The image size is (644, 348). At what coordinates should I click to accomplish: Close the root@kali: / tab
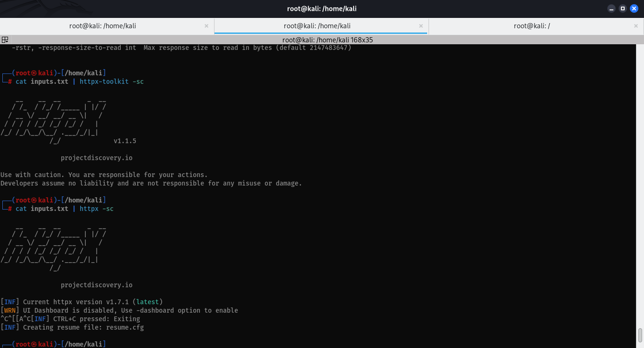(x=636, y=26)
